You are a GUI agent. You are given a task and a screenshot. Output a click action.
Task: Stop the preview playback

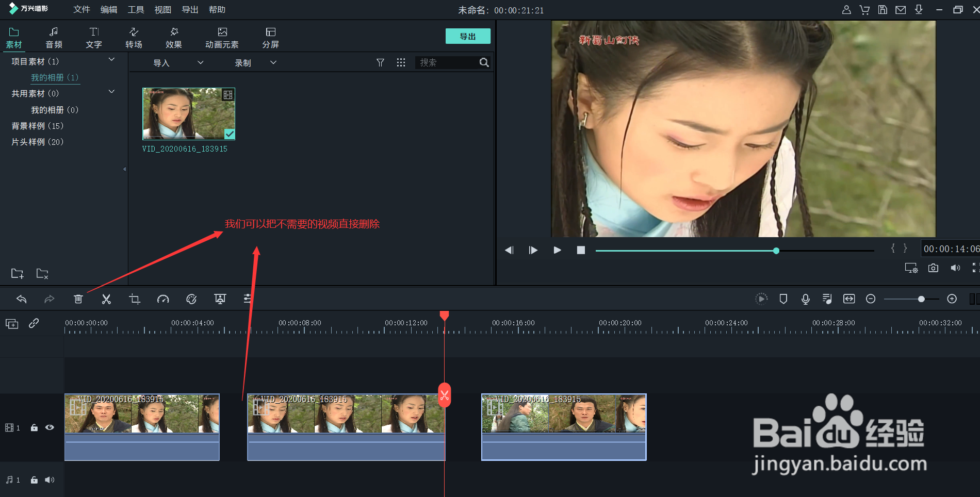point(581,250)
